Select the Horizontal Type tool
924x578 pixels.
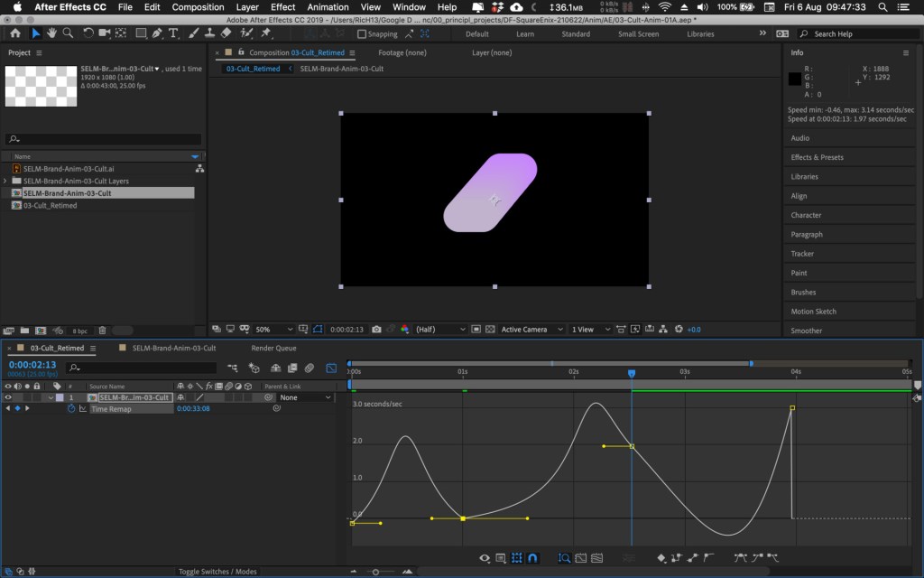tap(173, 33)
